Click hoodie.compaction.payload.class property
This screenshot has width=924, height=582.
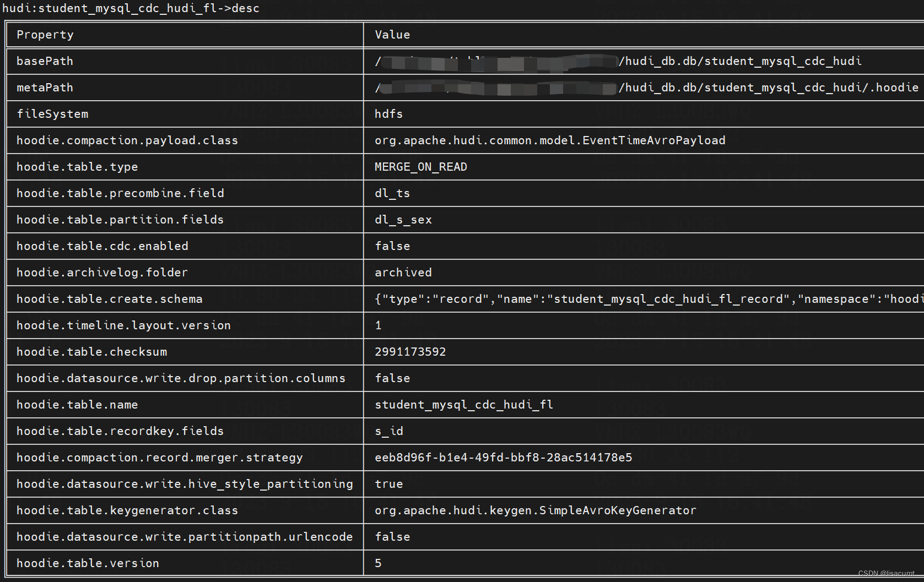[x=127, y=140]
